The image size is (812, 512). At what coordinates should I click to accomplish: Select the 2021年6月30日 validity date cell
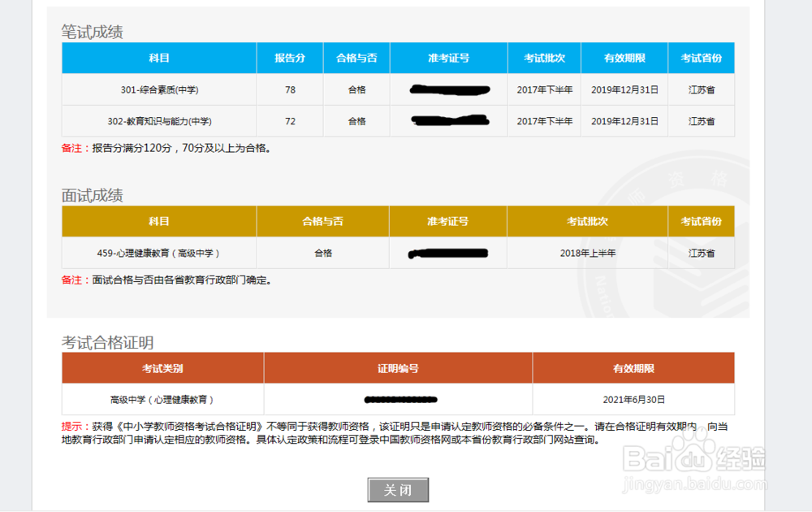633,399
